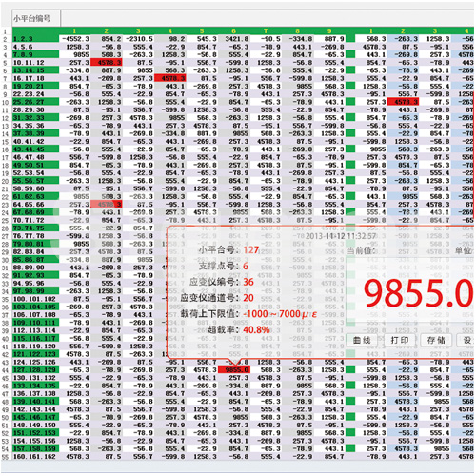Select platform row label 16.17.18

35,78
